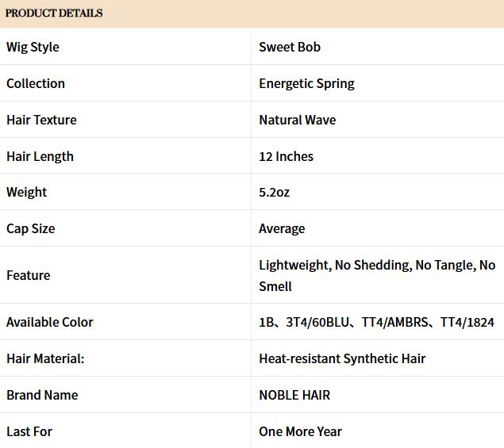Click the 12 Inches hair length value
The width and height of the screenshot is (504, 448).
(286, 156)
